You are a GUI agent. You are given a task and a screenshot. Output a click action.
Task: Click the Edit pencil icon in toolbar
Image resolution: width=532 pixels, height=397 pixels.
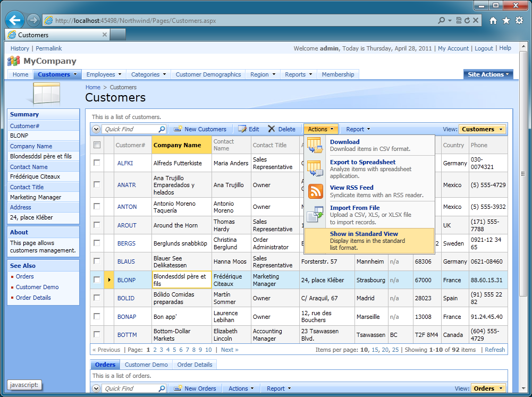[242, 129]
